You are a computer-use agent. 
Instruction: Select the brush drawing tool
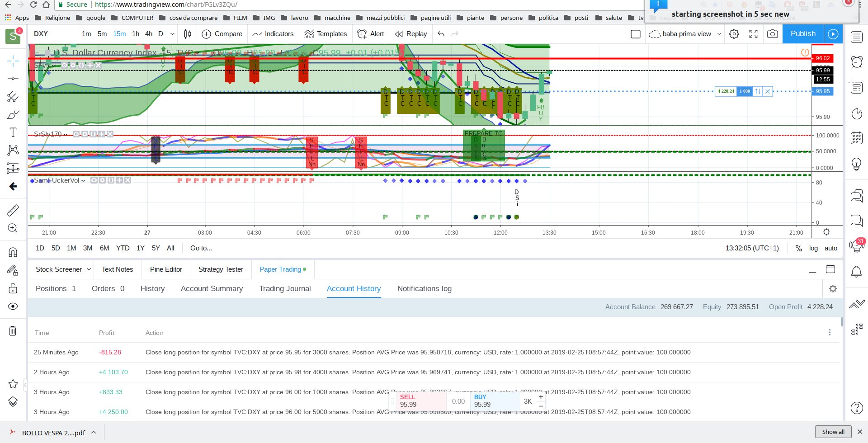coord(13,115)
